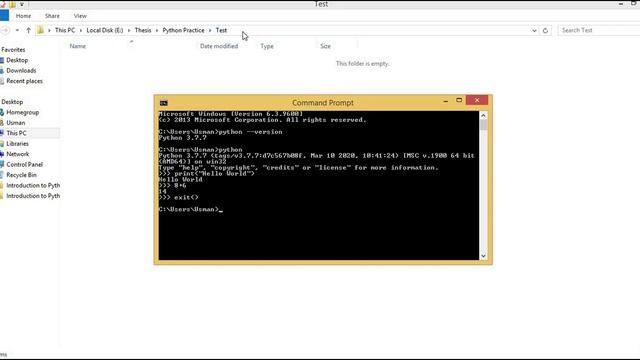Click Local Disk (E:) in breadcrumb

104,30
